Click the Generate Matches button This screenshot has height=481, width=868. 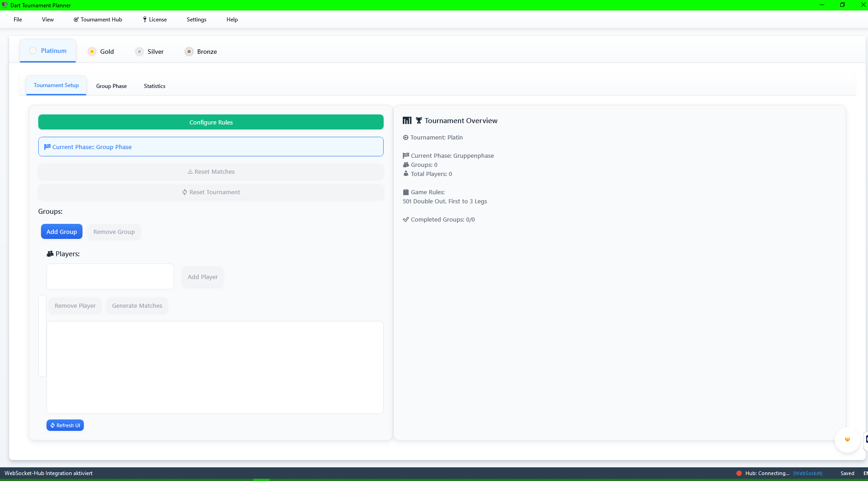137,305
